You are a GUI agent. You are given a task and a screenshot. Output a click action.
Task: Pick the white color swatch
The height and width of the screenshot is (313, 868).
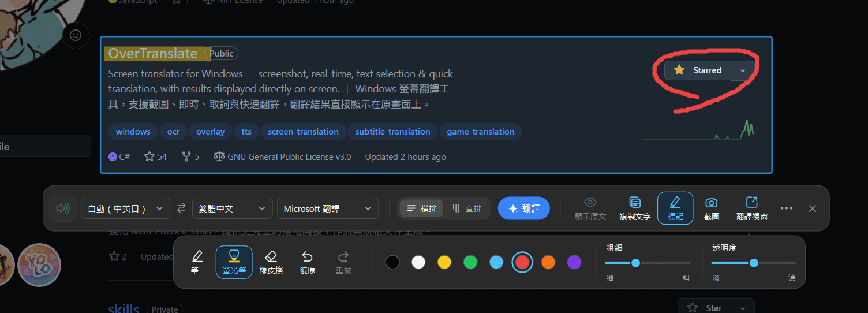click(x=418, y=262)
